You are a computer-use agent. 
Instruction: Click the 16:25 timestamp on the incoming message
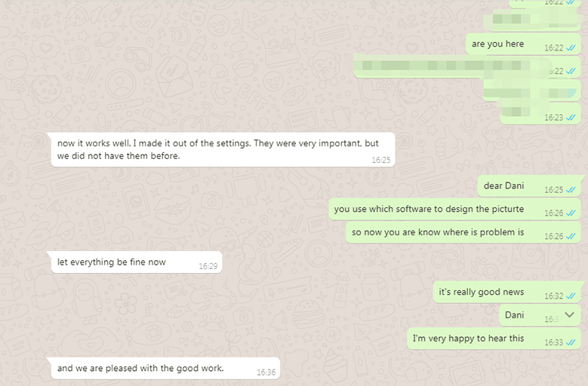tap(381, 160)
